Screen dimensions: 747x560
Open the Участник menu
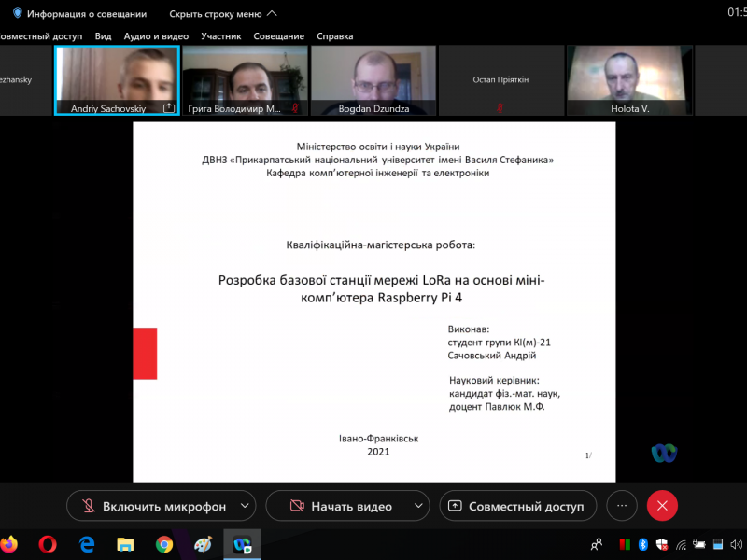[220, 36]
